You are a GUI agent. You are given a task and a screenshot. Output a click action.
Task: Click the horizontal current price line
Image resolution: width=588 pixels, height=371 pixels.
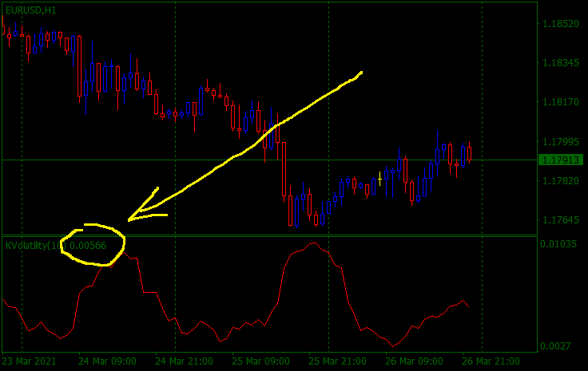269,160
